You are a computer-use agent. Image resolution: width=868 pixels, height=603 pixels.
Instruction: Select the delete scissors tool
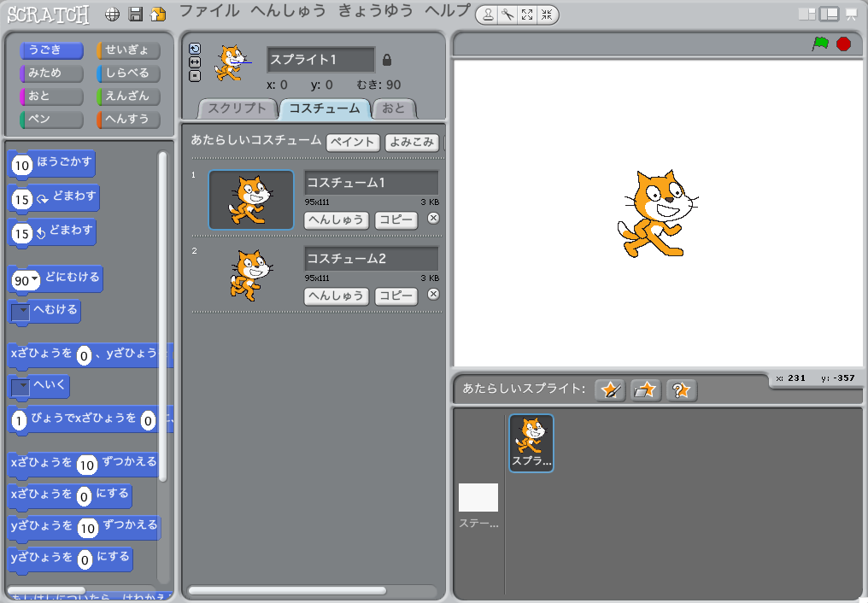[507, 15]
